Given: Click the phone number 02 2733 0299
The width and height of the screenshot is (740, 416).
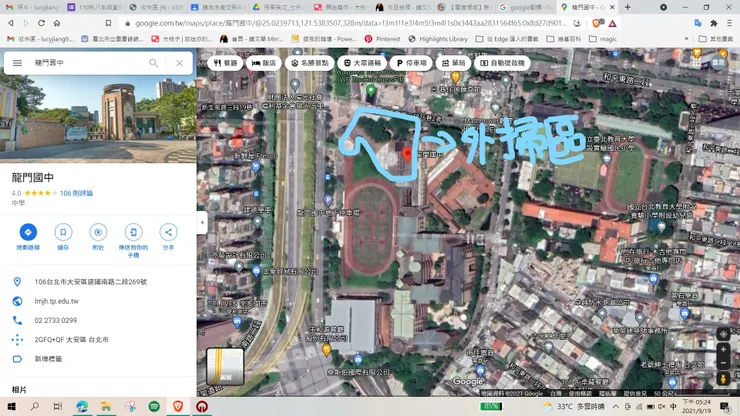Looking at the screenshot, I should pyautogui.click(x=56, y=320).
